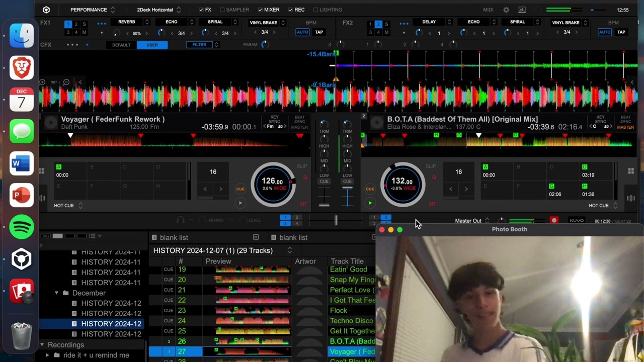Toggle the FX panel checkbox
Image resolution: width=644 pixels, height=362 pixels.
(x=201, y=10)
